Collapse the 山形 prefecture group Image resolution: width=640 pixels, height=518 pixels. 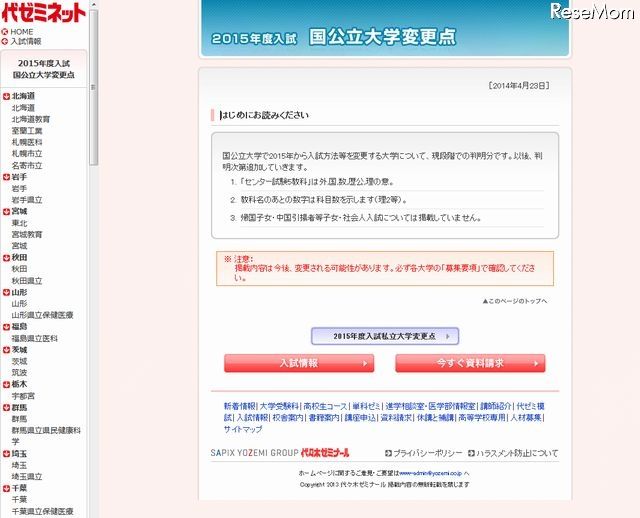[6, 292]
